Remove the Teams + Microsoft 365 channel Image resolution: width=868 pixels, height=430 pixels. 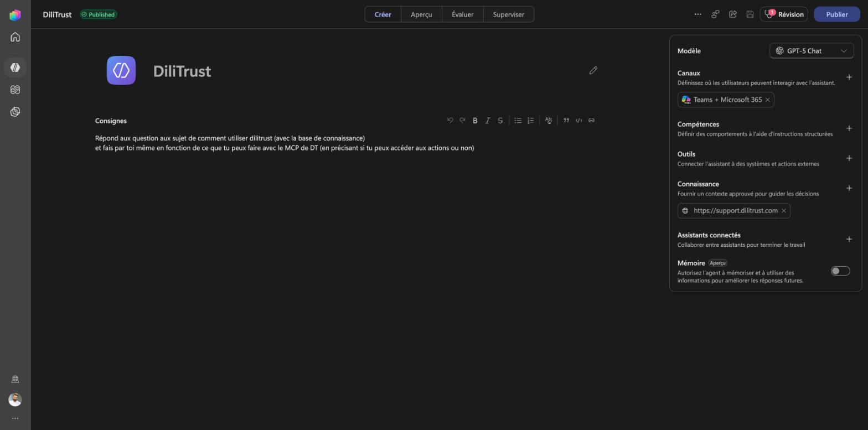pyautogui.click(x=768, y=100)
